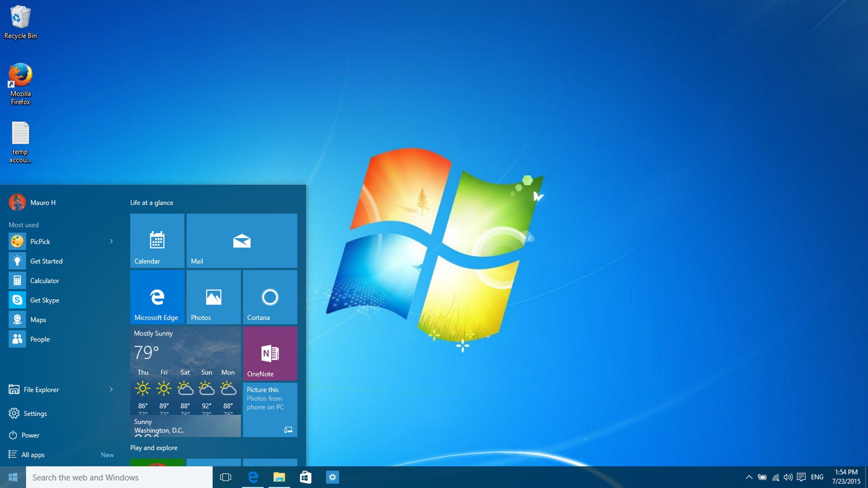
Task: Toggle the Windows Store taskbar icon
Action: pyautogui.click(x=306, y=477)
